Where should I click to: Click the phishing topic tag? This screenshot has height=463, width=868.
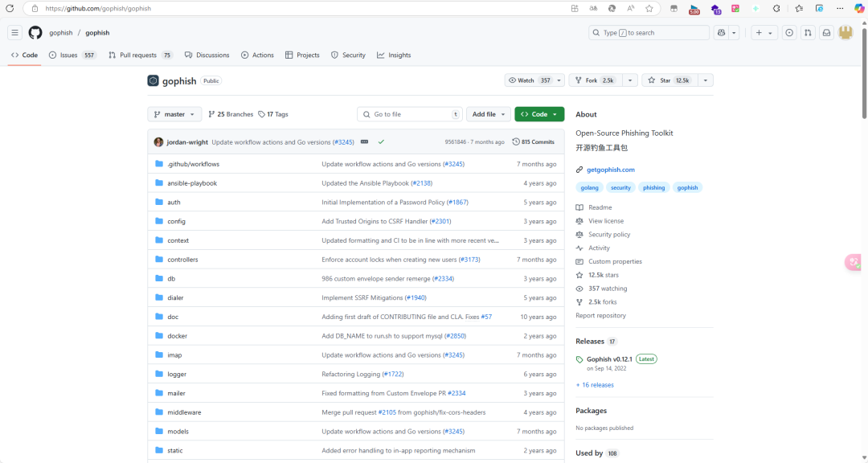click(653, 188)
